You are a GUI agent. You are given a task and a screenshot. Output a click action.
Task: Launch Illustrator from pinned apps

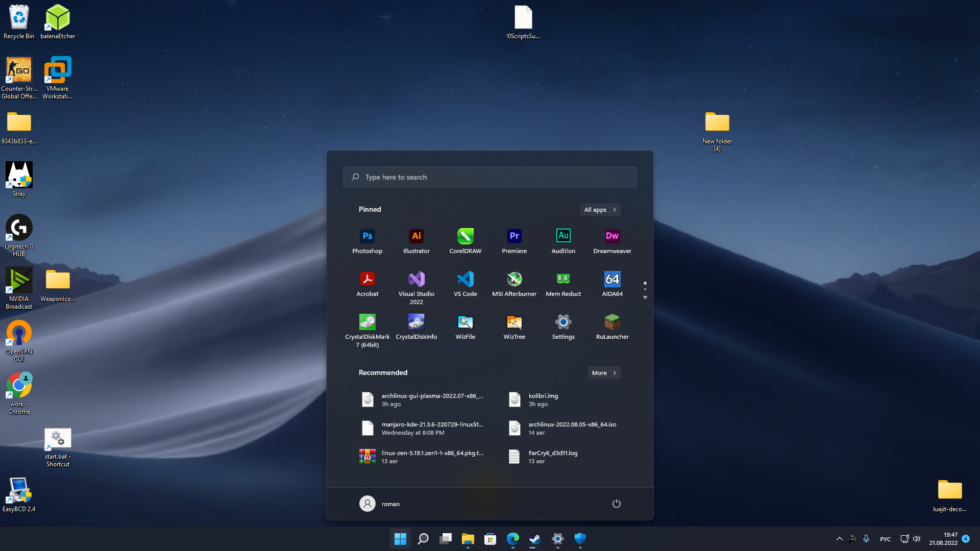click(x=416, y=241)
